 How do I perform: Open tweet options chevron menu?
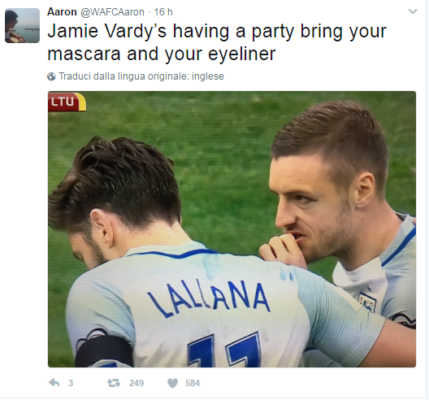413,12
